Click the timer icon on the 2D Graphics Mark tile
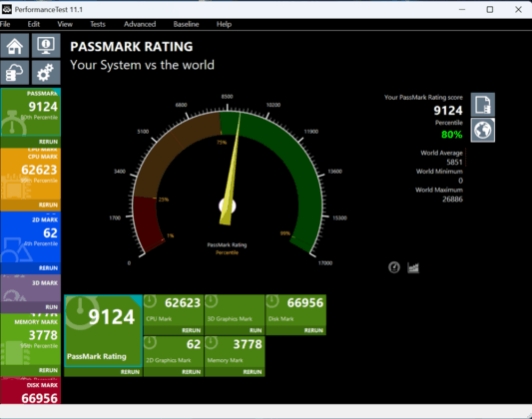This screenshot has width=532, height=419. (150, 343)
